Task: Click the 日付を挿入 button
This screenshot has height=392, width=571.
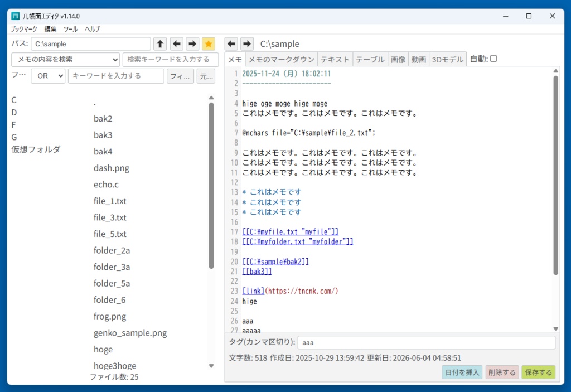Action: point(462,372)
